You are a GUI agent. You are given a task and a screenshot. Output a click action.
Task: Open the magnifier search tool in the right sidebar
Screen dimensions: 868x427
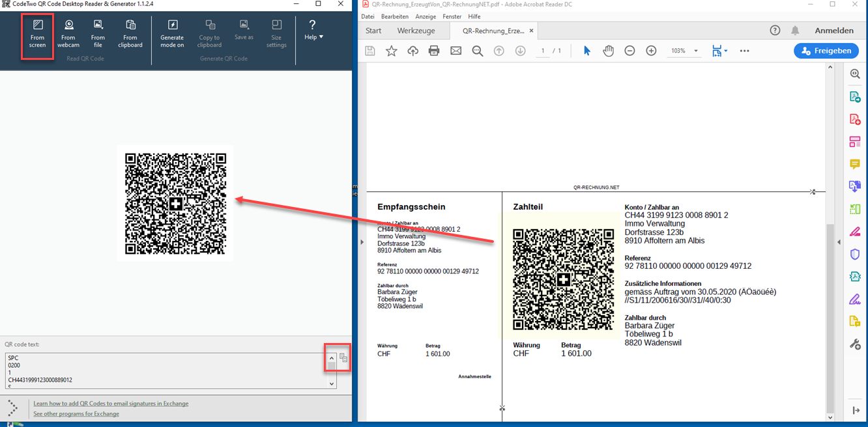point(855,75)
